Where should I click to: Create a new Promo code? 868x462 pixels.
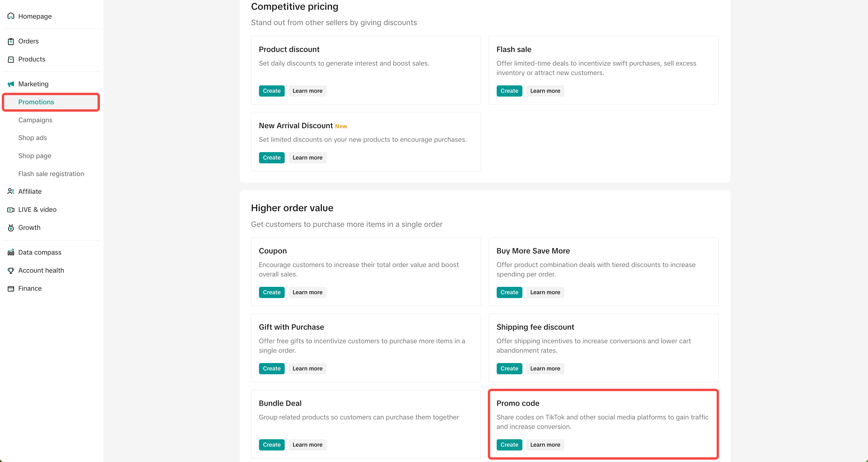point(509,445)
